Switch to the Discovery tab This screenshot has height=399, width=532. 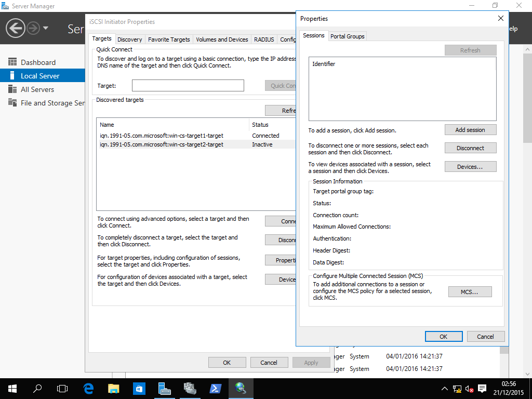pyautogui.click(x=130, y=39)
